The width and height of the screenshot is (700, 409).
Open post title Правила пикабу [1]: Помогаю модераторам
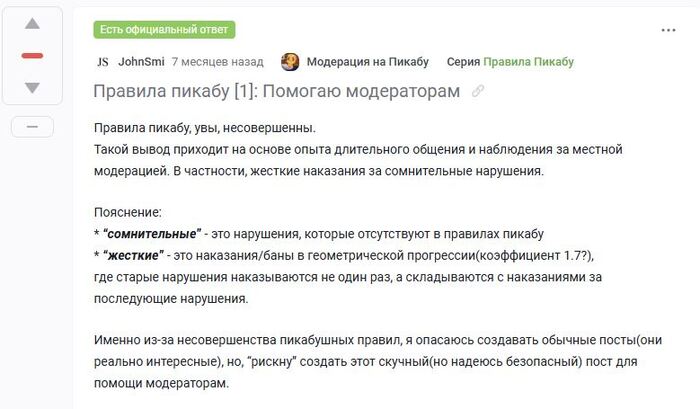276,91
